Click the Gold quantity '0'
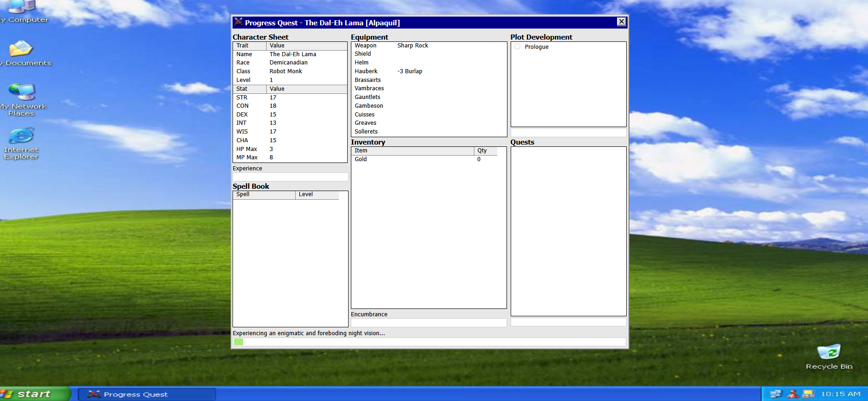This screenshot has width=868, height=401. pyautogui.click(x=479, y=159)
